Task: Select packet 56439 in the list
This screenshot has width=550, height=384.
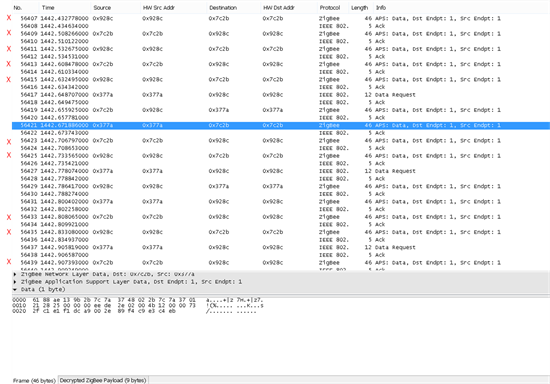Action: point(281,262)
